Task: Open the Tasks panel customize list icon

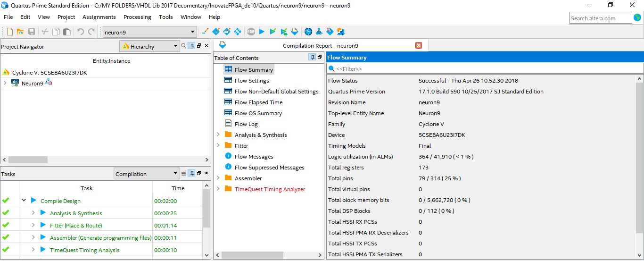Action: pyautogui.click(x=184, y=174)
